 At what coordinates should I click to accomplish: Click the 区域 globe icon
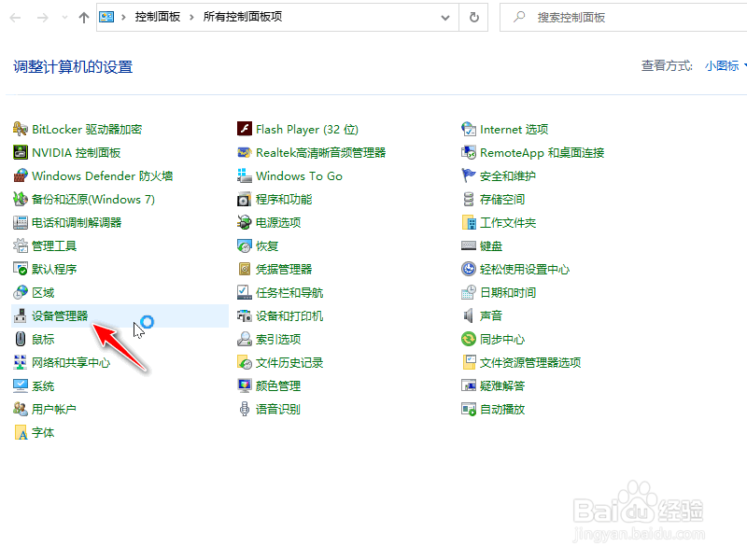click(x=20, y=292)
